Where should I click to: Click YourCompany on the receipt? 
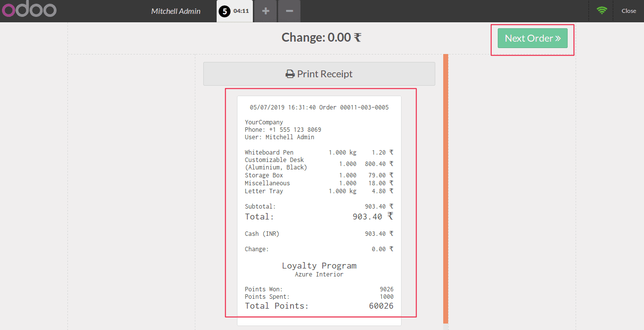pos(264,122)
